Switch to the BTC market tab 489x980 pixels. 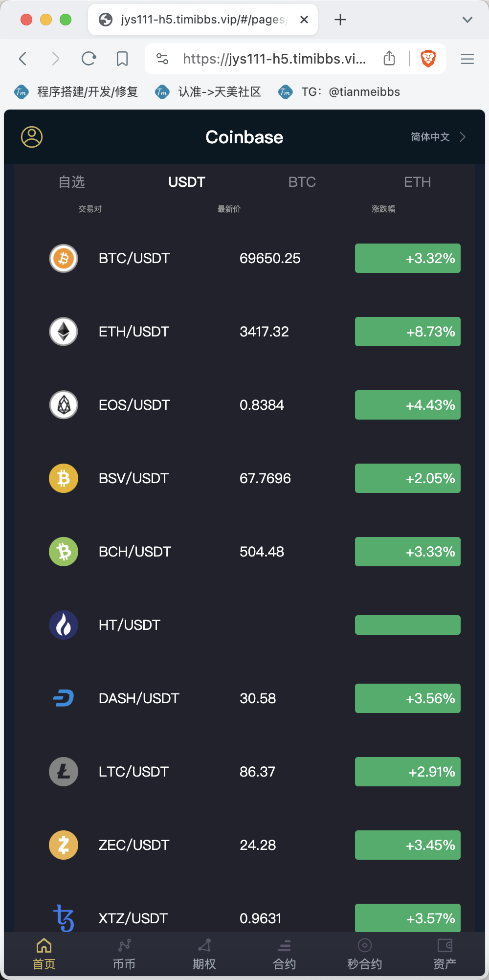pos(302,182)
